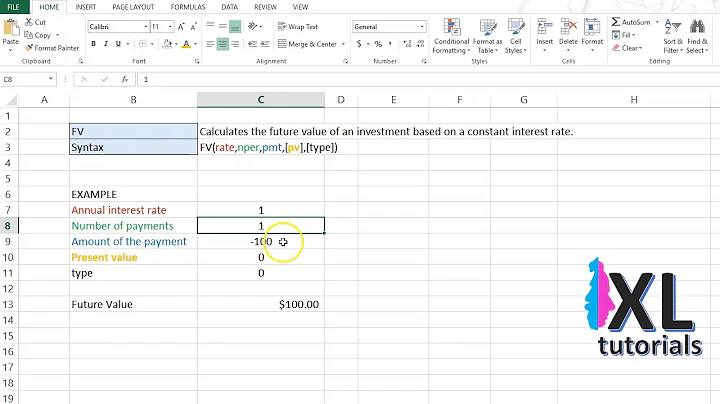The height and width of the screenshot is (404, 720).
Task: Click the Insert Function fx button
Action: coord(124,79)
